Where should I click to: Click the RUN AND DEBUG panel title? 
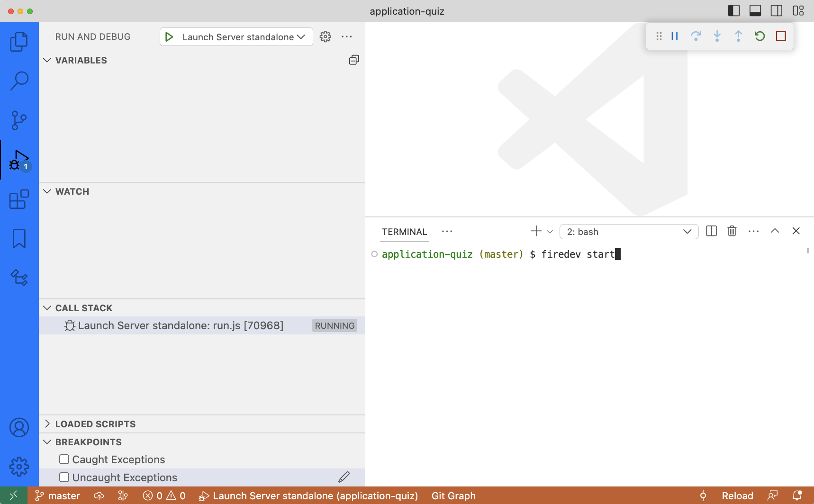93,36
